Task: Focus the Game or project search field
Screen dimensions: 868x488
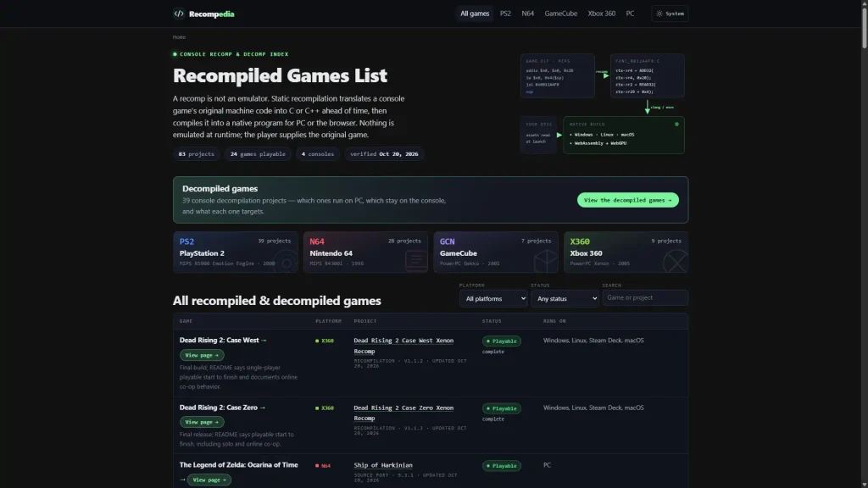Action: coord(645,297)
